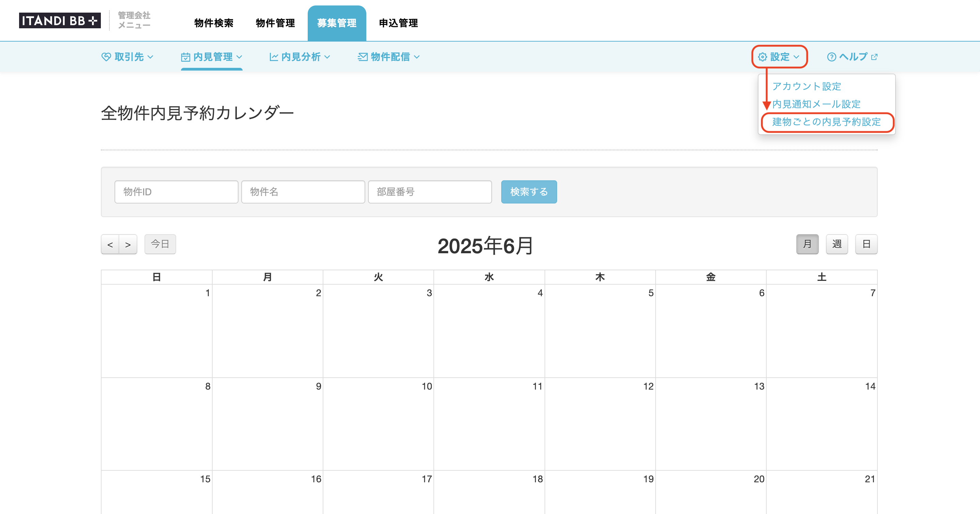Screen dimensions: 980x514
Task: Click the 2025年6月 calendar title
Action: tap(486, 246)
